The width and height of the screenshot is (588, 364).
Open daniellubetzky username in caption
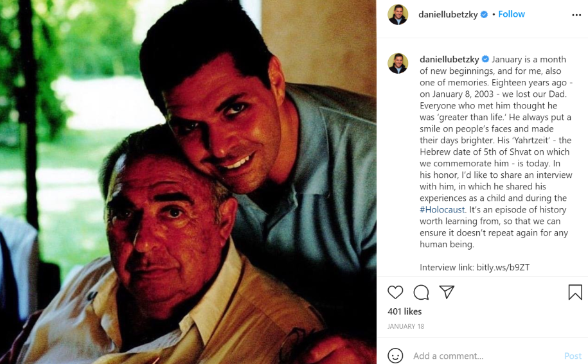[449, 60]
